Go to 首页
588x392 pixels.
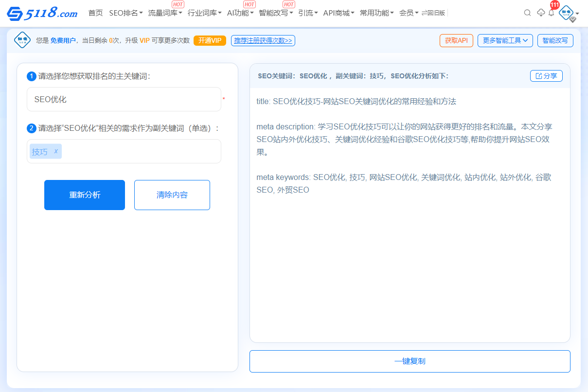[95, 13]
